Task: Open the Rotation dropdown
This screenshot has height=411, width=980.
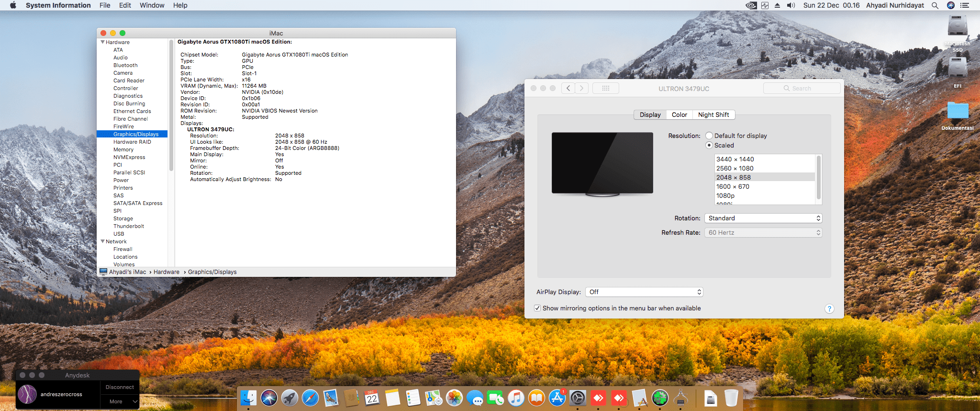Action: (763, 218)
